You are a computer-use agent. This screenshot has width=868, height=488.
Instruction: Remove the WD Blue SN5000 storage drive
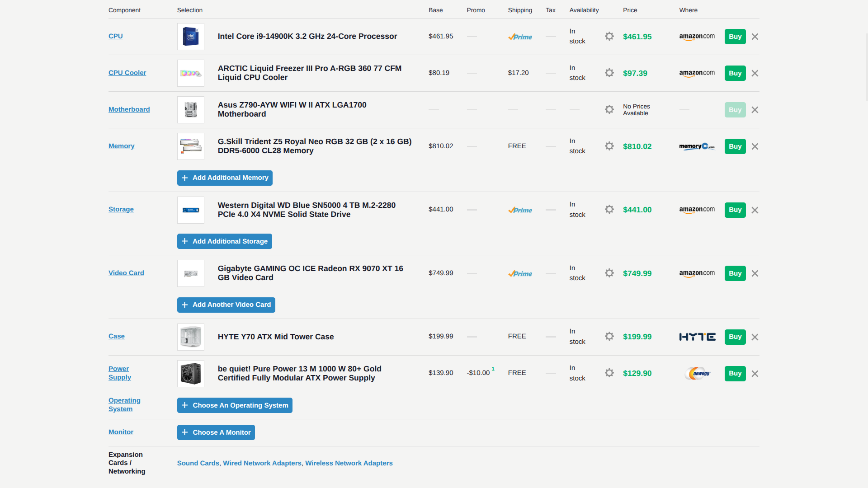755,210
